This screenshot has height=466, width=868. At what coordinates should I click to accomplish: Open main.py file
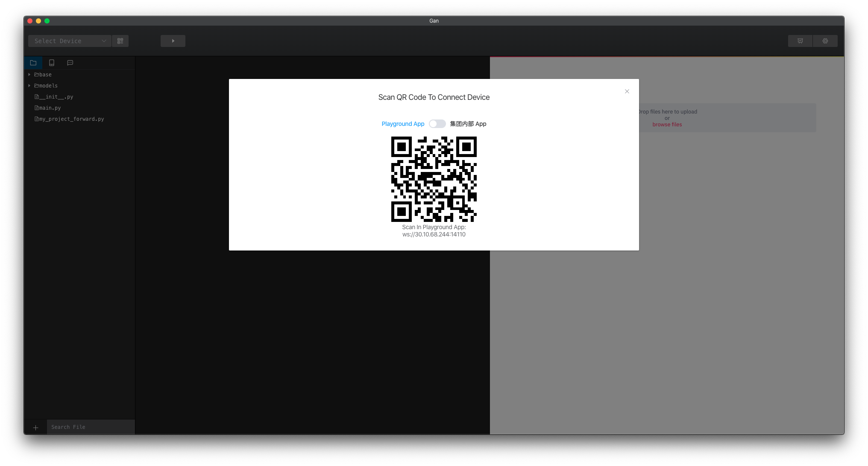point(50,108)
